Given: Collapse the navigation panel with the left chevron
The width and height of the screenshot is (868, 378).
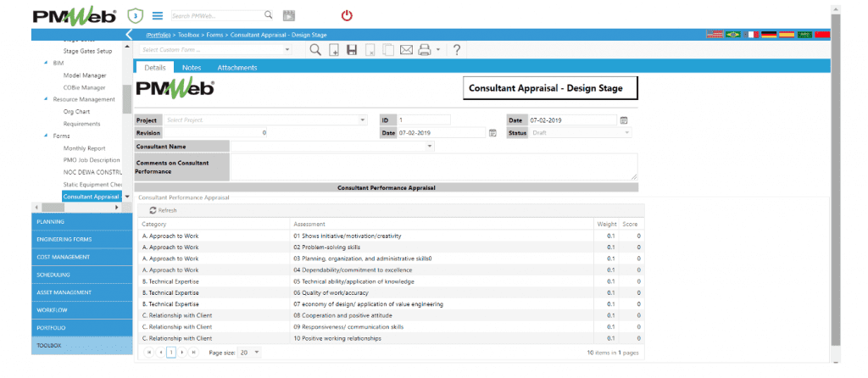Looking at the screenshot, I should tap(129, 34).
